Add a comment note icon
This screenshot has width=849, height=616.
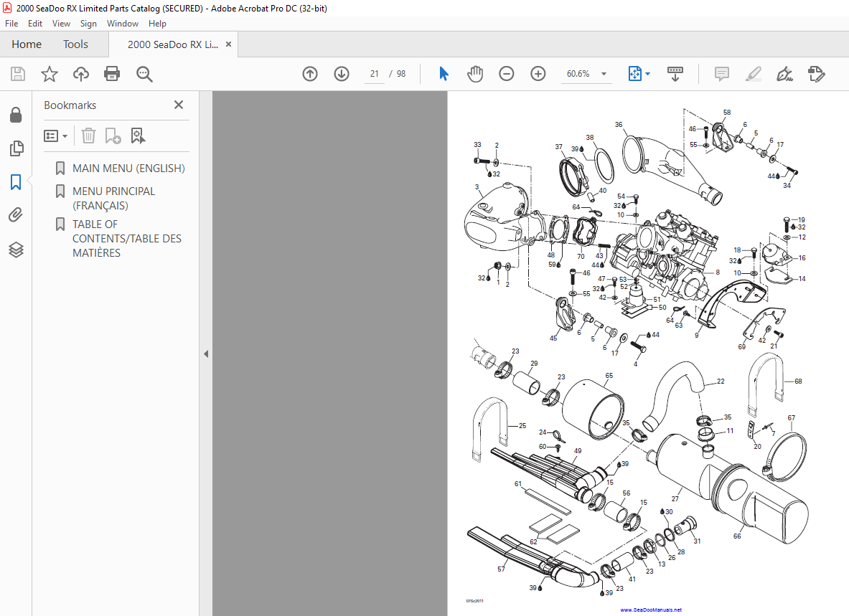pyautogui.click(x=722, y=74)
